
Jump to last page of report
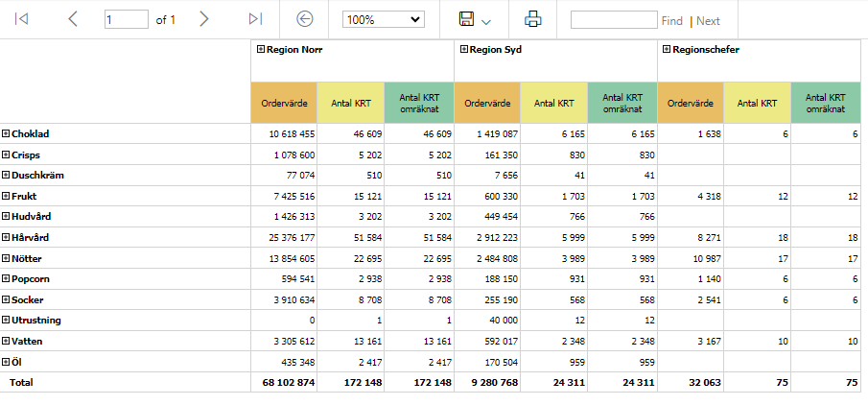[x=255, y=19]
